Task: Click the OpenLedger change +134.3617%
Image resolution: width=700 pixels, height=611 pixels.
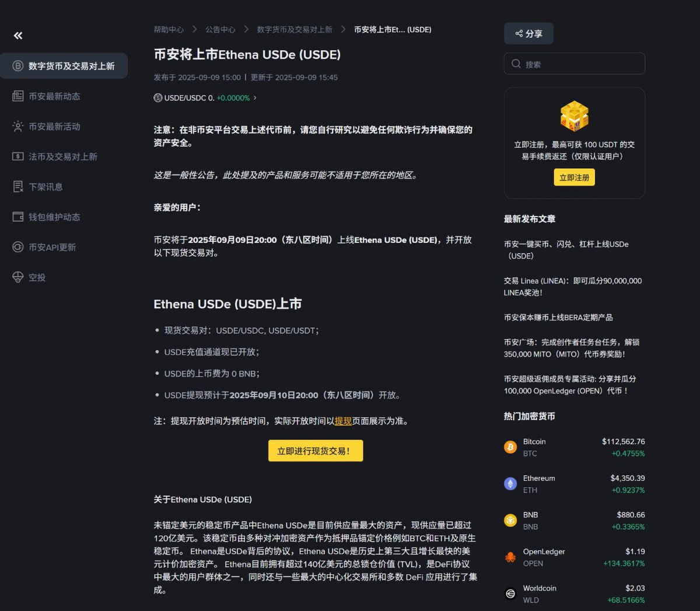Action: click(624, 564)
